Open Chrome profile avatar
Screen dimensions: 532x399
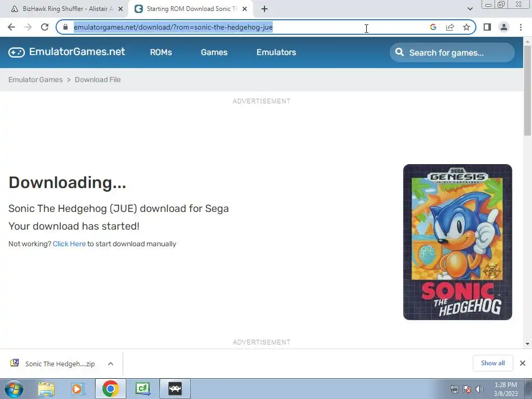pyautogui.click(x=504, y=27)
